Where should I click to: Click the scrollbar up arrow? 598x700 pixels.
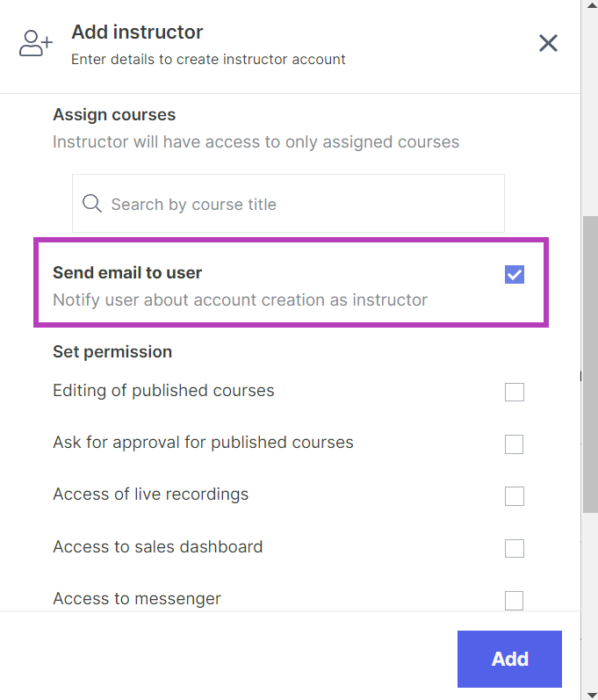click(590, 7)
